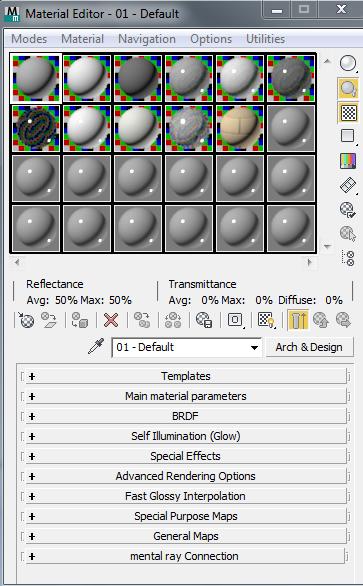The height and width of the screenshot is (586, 363).
Task: Click the Reflectance label
Action: [x=55, y=284]
